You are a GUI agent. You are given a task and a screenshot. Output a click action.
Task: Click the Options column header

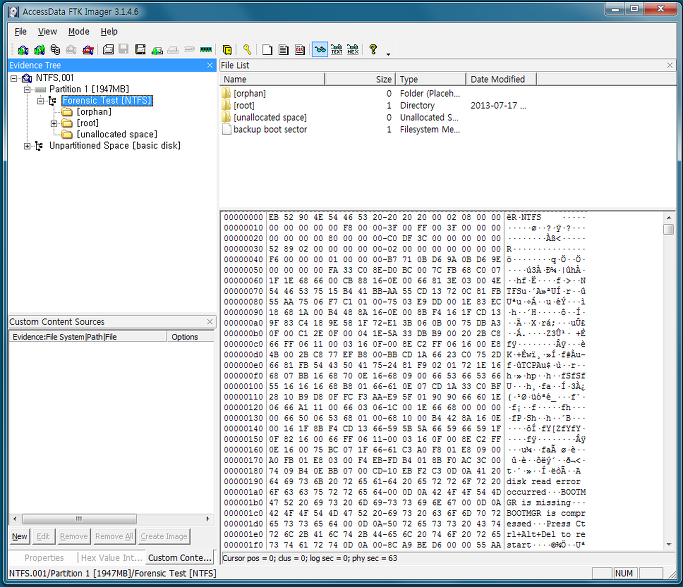pyautogui.click(x=190, y=337)
